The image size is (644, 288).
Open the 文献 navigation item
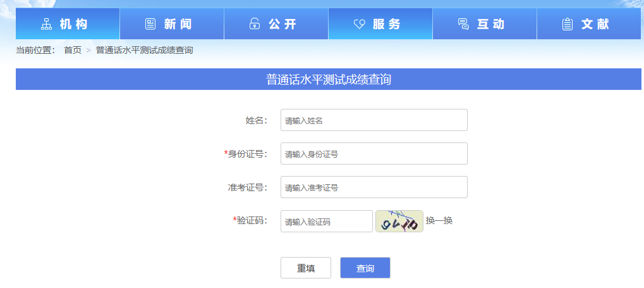(589, 24)
